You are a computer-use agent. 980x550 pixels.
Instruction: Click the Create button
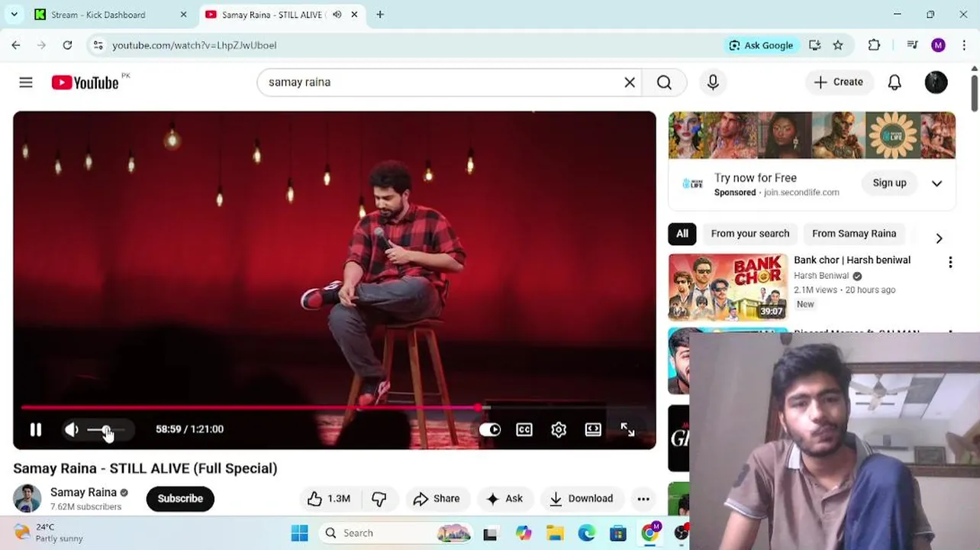click(839, 82)
